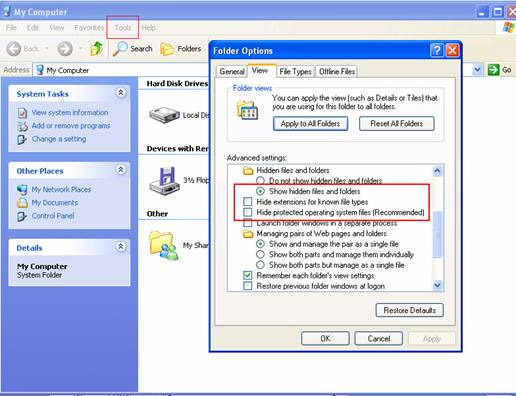Image resolution: width=516 pixels, height=396 pixels.
Task: Click the Control Panel sidebar icon
Action: (22, 216)
